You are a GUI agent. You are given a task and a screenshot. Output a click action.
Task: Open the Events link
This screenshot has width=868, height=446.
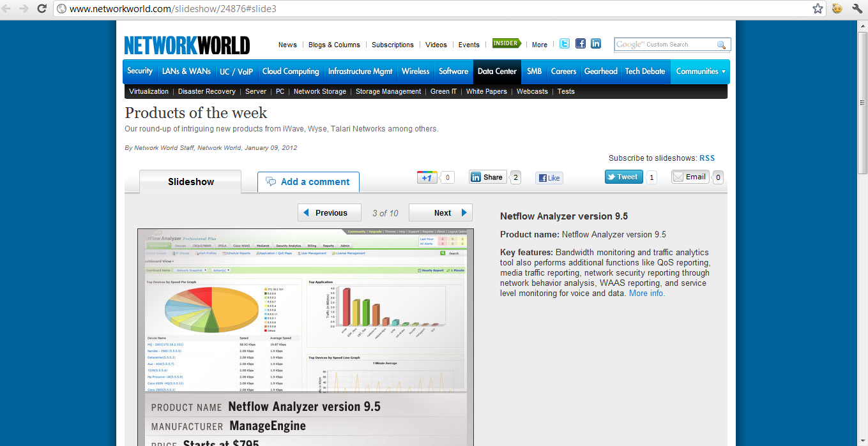pyautogui.click(x=469, y=45)
